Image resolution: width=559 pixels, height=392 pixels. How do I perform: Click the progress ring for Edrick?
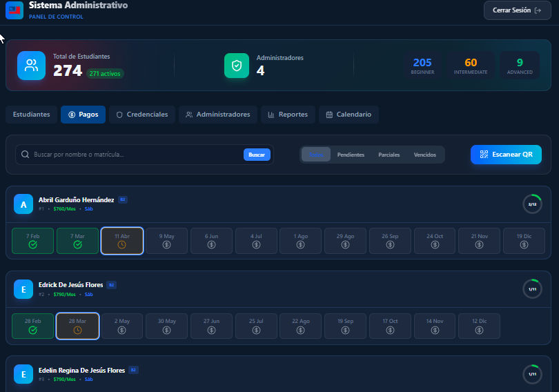[x=532, y=289]
